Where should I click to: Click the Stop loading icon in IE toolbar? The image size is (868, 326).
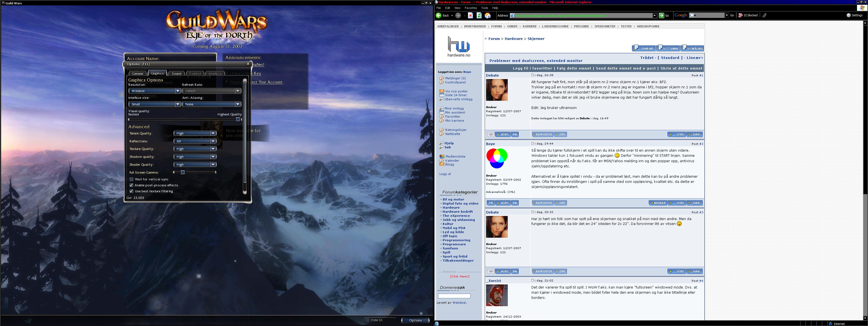click(x=470, y=15)
